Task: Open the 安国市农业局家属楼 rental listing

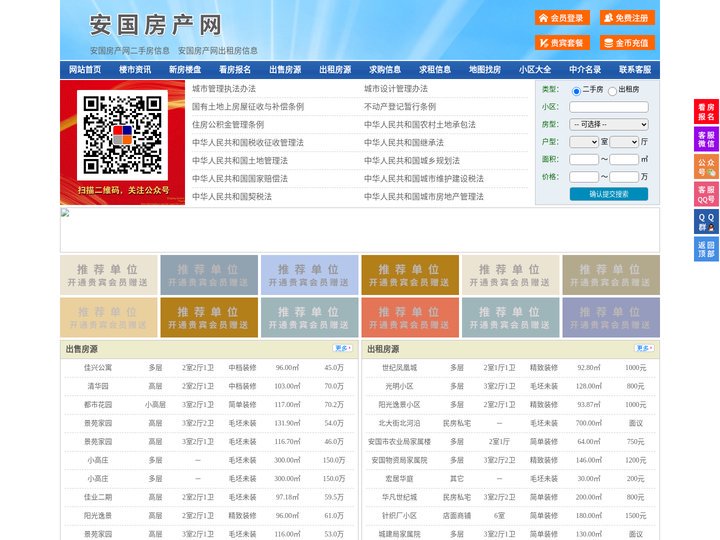Action: tap(399, 442)
